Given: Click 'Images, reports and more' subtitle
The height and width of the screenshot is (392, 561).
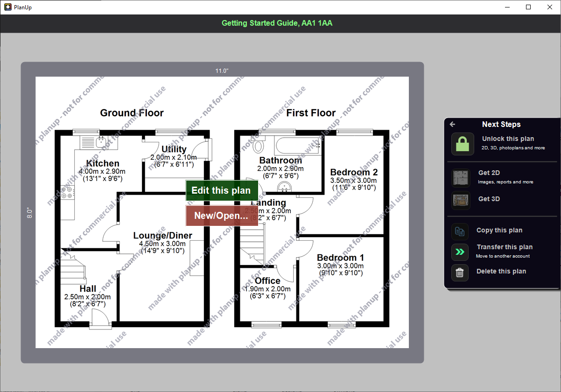Looking at the screenshot, I should (505, 182).
